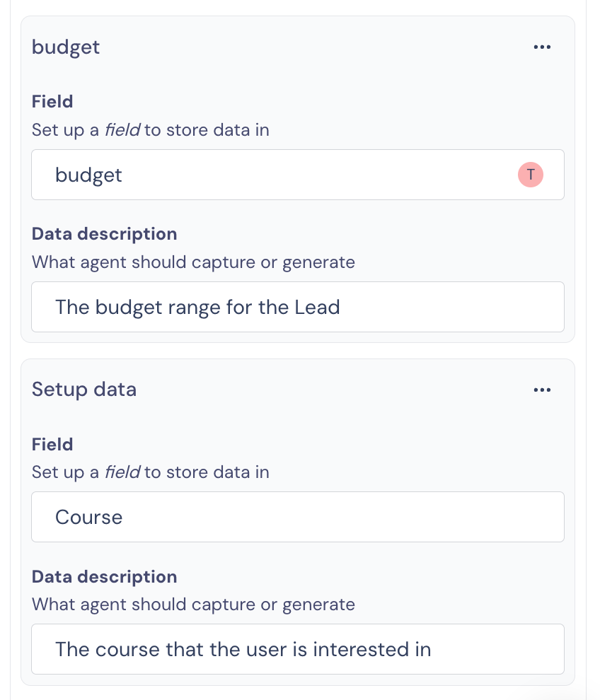Image resolution: width=600 pixels, height=700 pixels.
Task: Click Data description heading in the Setup data card
Action: pos(104,577)
